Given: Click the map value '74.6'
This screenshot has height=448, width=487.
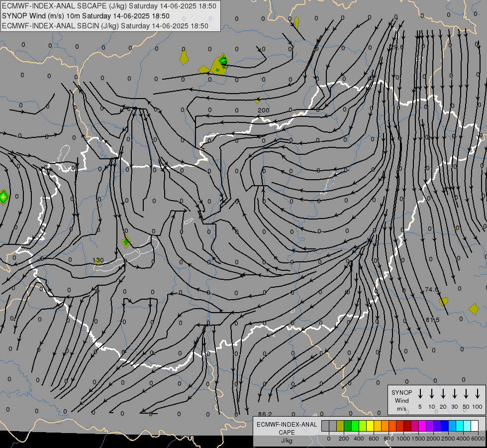Looking at the screenshot, I should (x=431, y=289).
